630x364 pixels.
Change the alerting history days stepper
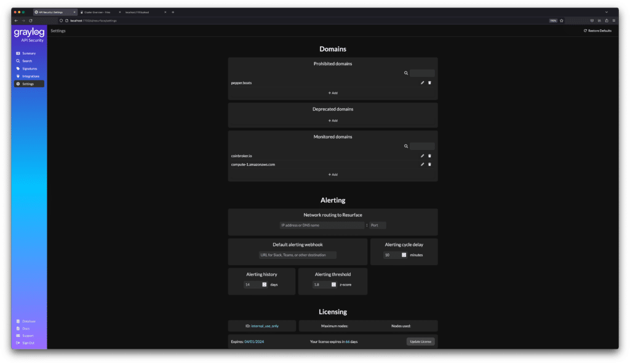(x=264, y=285)
